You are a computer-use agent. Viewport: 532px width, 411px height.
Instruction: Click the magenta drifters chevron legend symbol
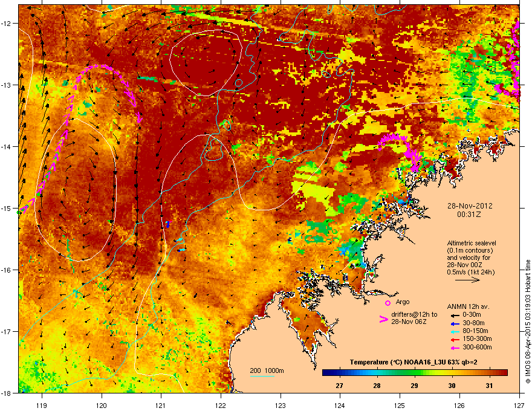(x=383, y=319)
